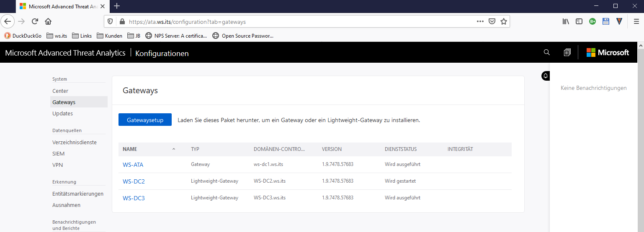Open the Kunden bookmark folder
644x232 pixels.
point(109,36)
